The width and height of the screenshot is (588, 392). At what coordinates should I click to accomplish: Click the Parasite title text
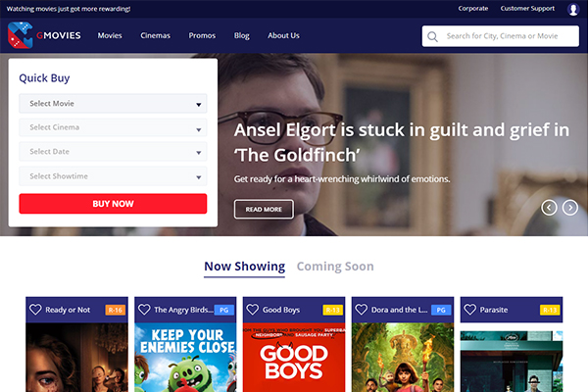coord(494,310)
